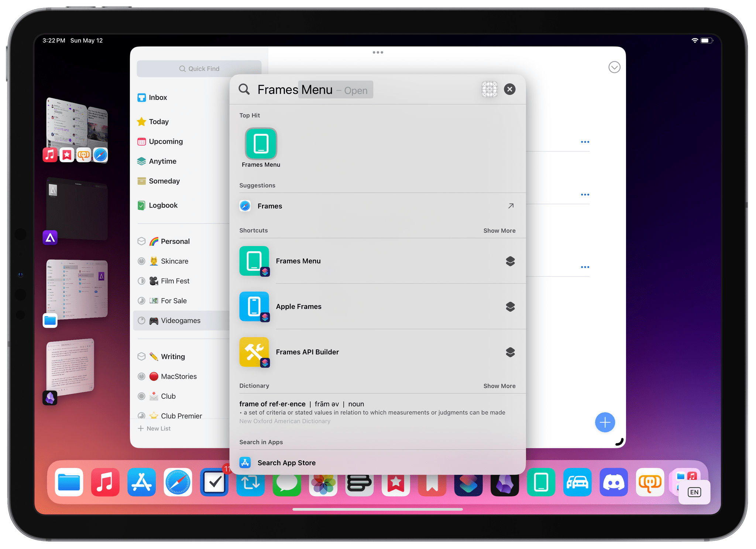Open Quick Find in the Things sidebar

(x=199, y=69)
